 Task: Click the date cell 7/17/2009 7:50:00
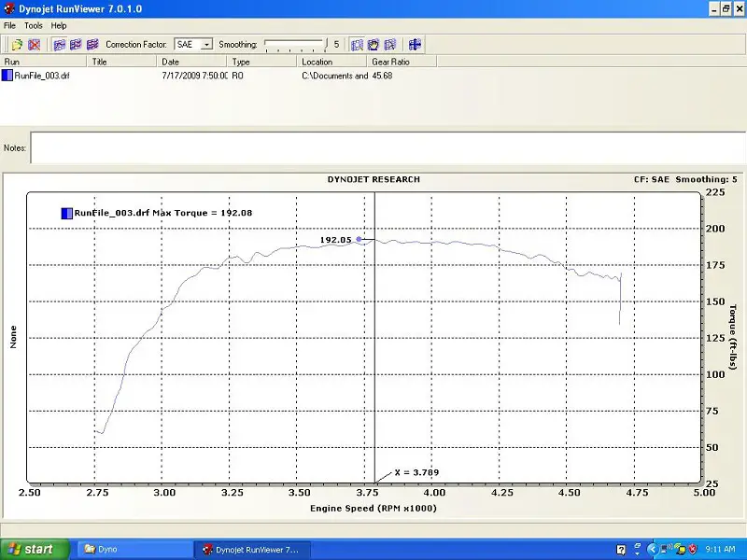(x=195, y=76)
